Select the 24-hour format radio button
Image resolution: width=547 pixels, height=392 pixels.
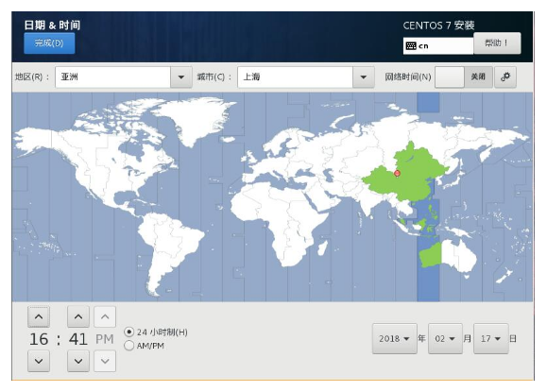[x=128, y=332]
